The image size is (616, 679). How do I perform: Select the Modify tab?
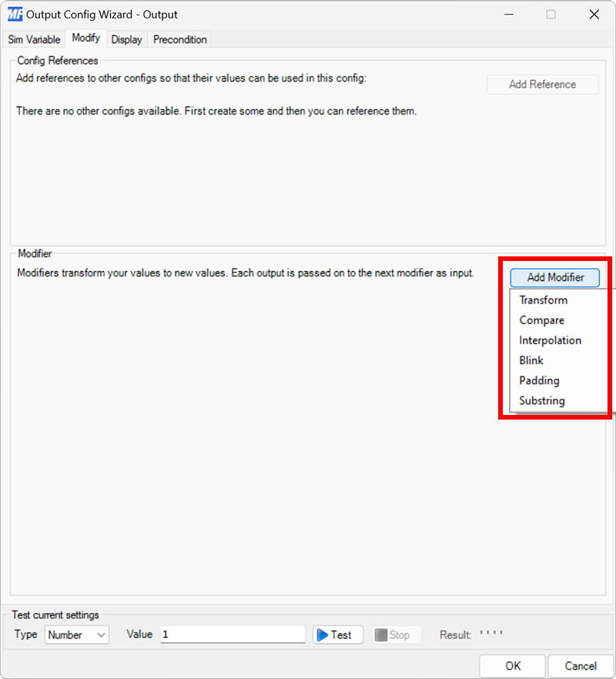point(85,37)
